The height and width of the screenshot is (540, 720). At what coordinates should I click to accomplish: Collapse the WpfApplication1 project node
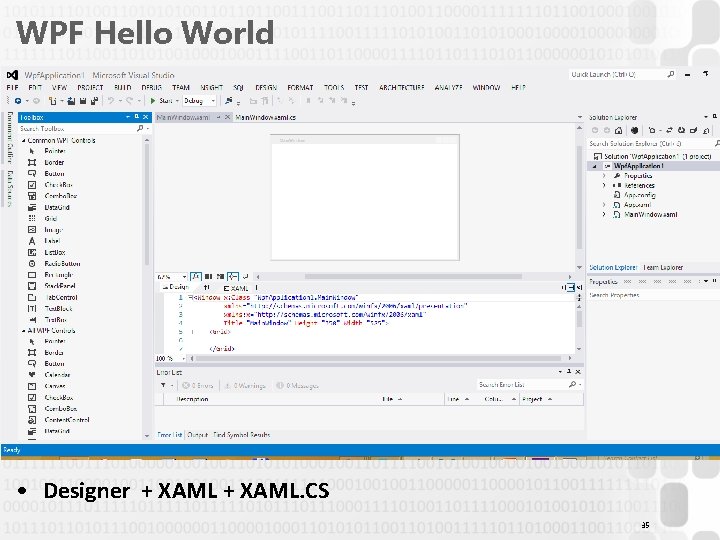coord(595,166)
